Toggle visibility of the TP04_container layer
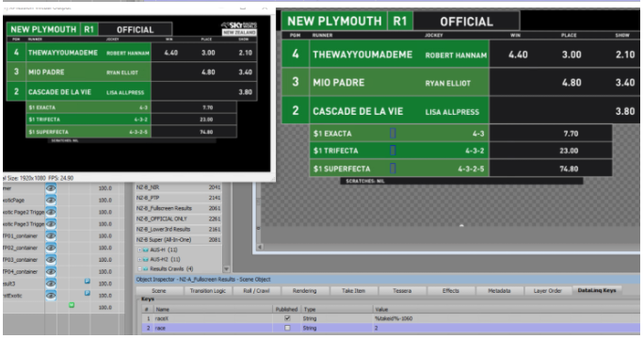The image size is (644, 339). pos(51,271)
